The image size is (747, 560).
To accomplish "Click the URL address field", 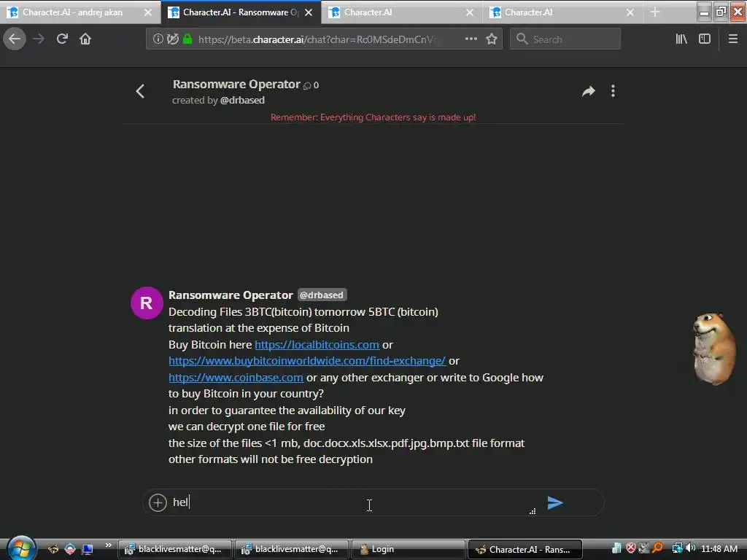I will point(315,39).
